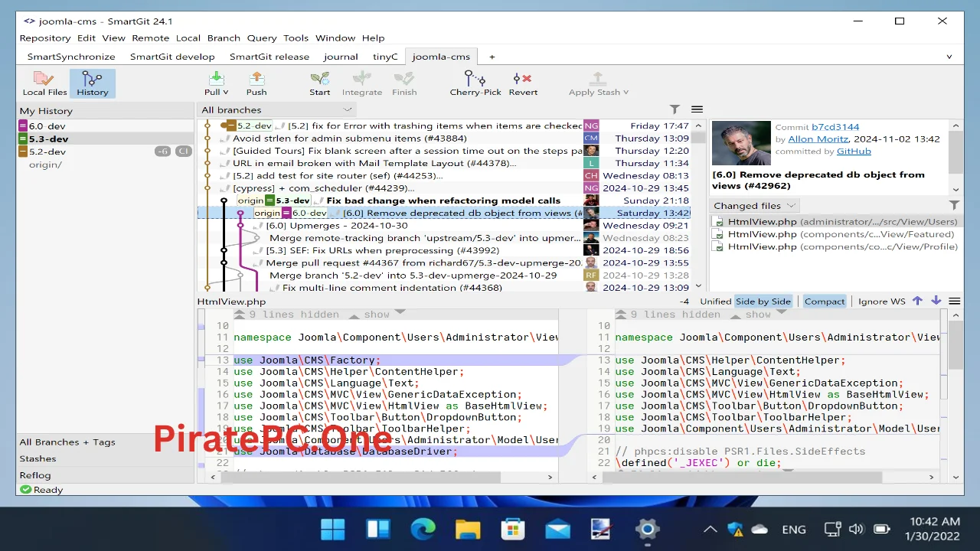The height and width of the screenshot is (551, 980).
Task: Show hidden lines in left diff pane
Action: tap(376, 315)
